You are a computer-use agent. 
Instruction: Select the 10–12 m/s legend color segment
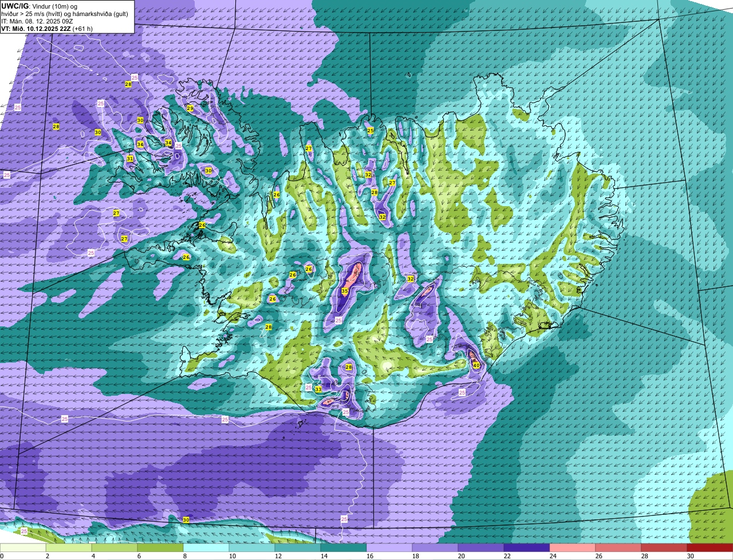[252, 547]
